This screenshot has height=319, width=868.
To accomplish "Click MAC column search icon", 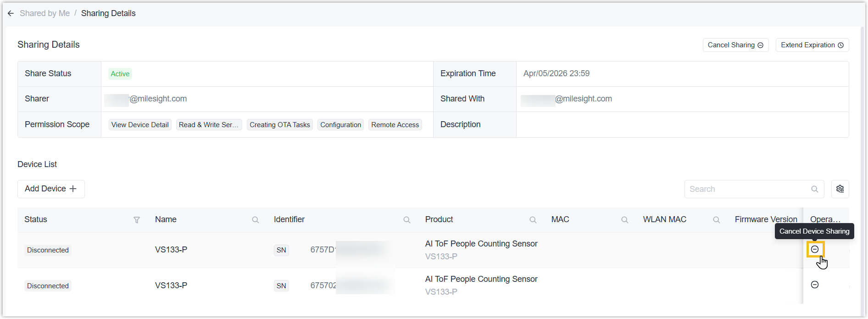I will 624,220.
